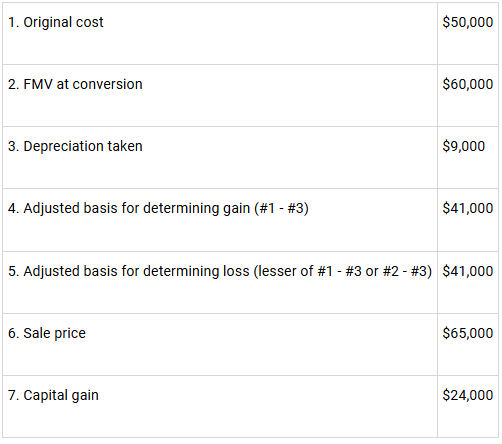Screen dimensions: 502x444
Task: Select the $41,000 value in row 5
Action: pyautogui.click(x=468, y=271)
